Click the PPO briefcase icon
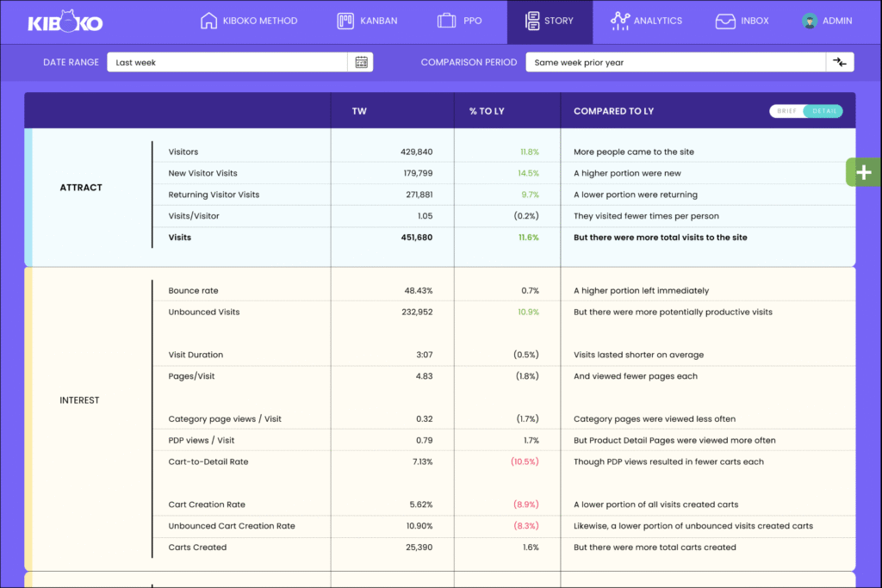882x588 pixels. pos(445,21)
